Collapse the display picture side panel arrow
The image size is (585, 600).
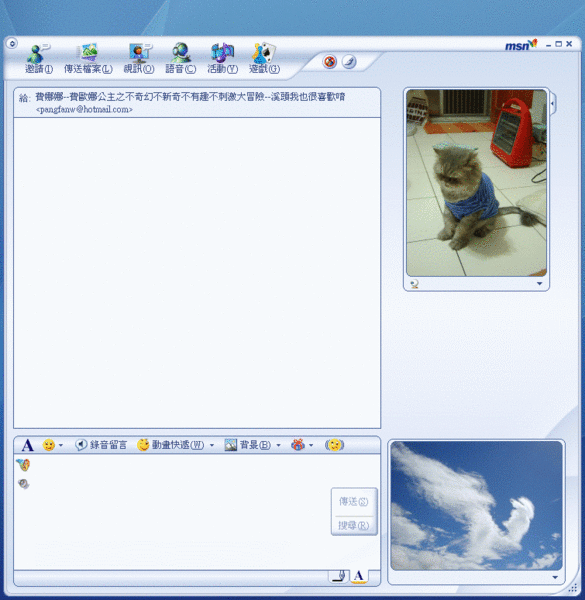click(552, 104)
